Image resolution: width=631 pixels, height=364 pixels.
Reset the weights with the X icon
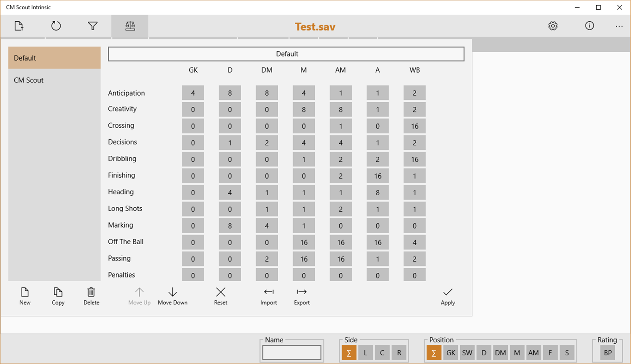pos(221,296)
